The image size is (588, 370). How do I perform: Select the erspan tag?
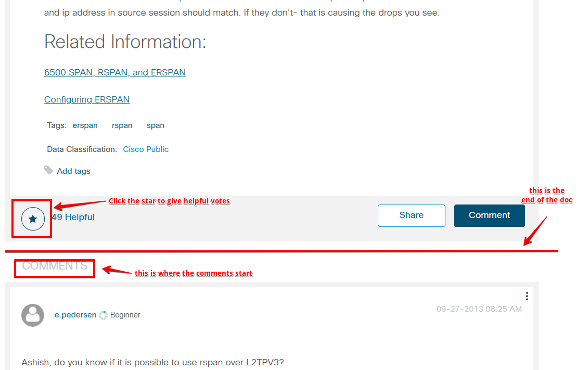85,125
